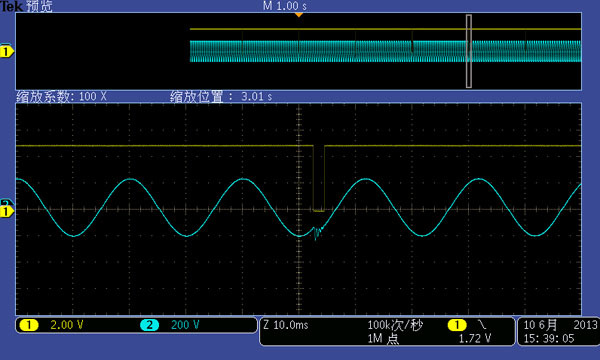
Task: Click the 100k sample rate readout
Action: click(x=395, y=325)
